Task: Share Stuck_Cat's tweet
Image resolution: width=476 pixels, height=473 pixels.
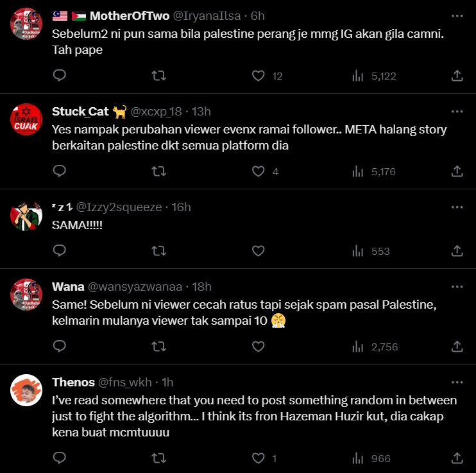Action: pos(457,171)
